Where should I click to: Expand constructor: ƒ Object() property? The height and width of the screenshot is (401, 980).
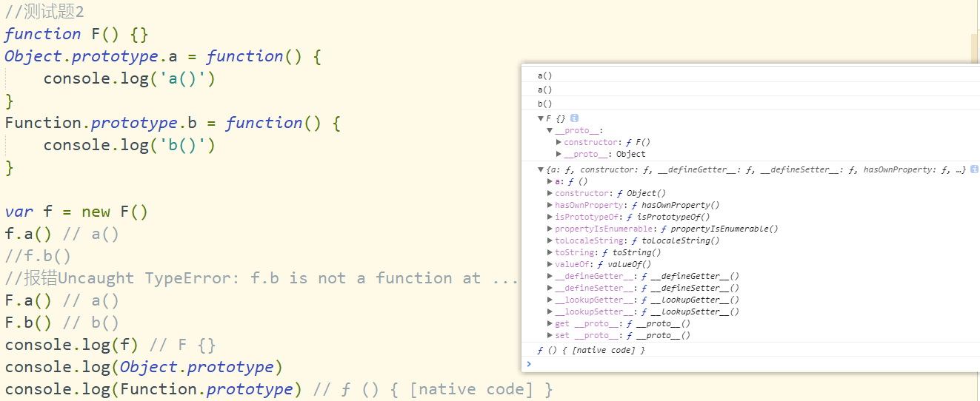pyautogui.click(x=550, y=193)
